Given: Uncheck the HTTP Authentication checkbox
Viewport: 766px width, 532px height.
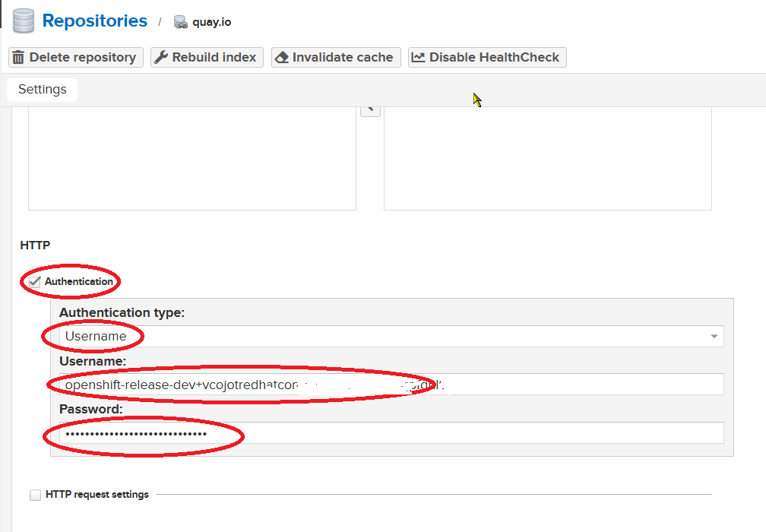Looking at the screenshot, I should click(x=35, y=282).
